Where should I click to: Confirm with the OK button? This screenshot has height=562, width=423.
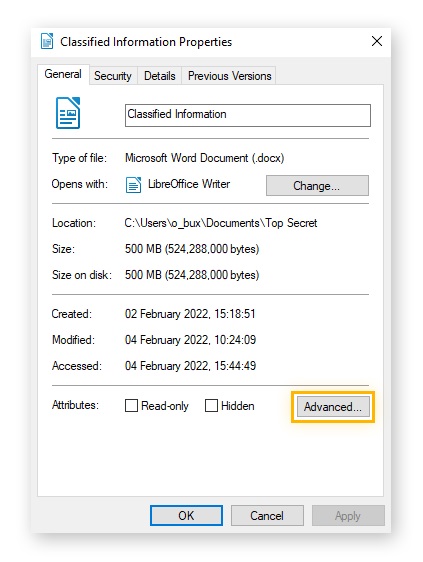pyautogui.click(x=186, y=516)
